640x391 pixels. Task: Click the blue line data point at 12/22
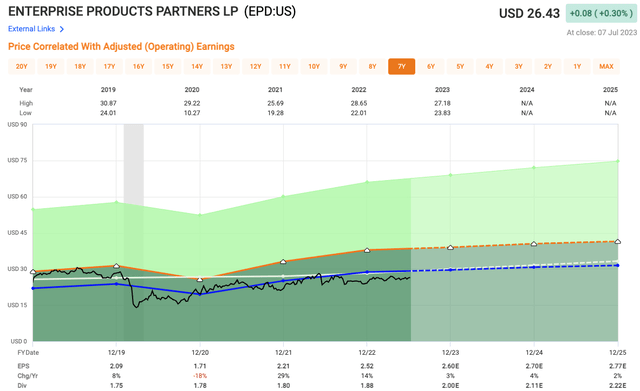point(367,272)
